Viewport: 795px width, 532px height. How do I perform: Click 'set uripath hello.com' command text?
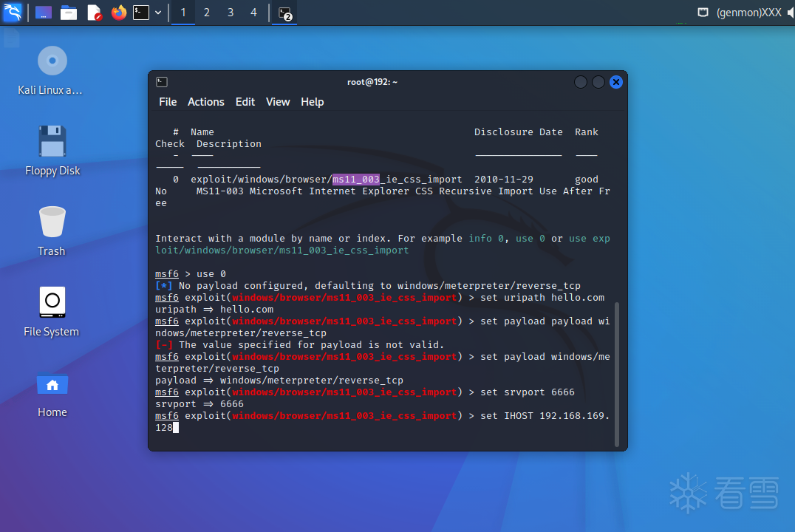click(x=542, y=298)
